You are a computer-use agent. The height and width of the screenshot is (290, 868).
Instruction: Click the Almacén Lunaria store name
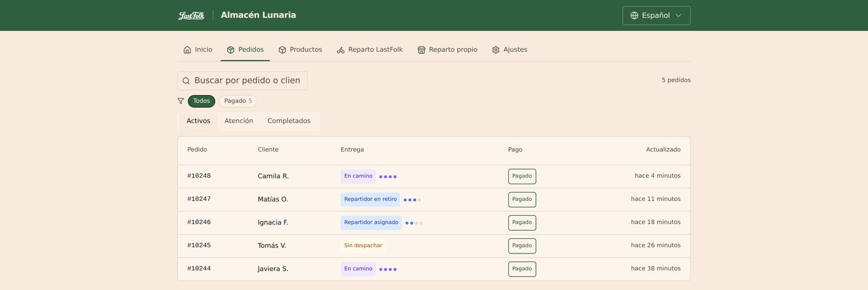pos(258,15)
